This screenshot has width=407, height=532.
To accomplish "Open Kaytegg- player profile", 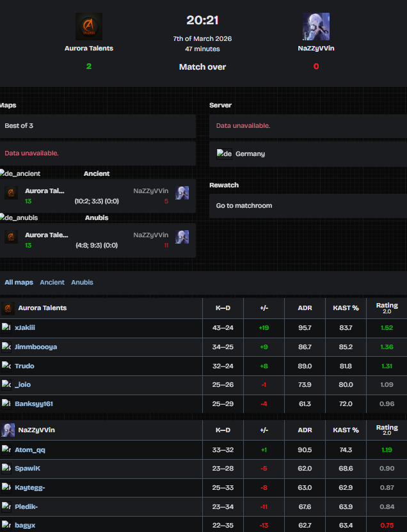I will 30,487.
